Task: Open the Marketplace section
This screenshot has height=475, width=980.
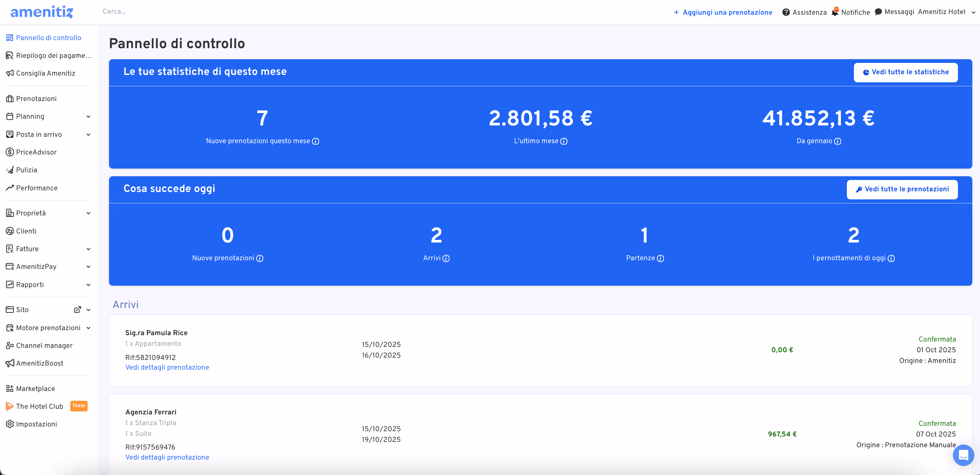Action: [35, 388]
